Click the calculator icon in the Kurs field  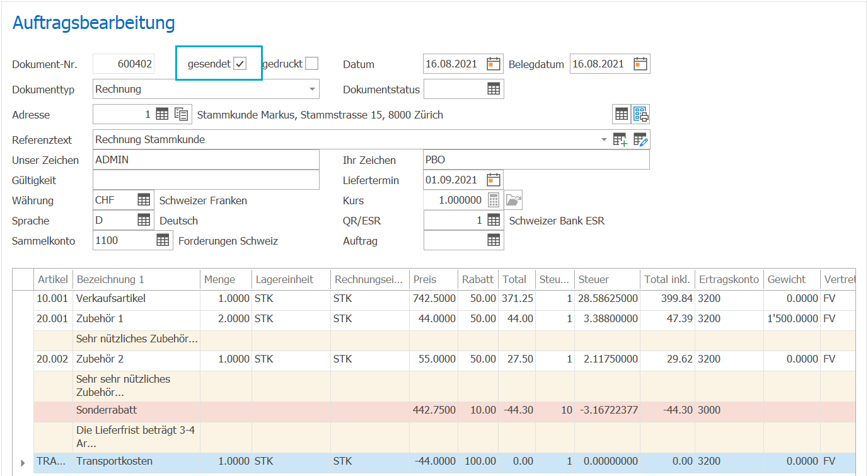[x=494, y=200]
